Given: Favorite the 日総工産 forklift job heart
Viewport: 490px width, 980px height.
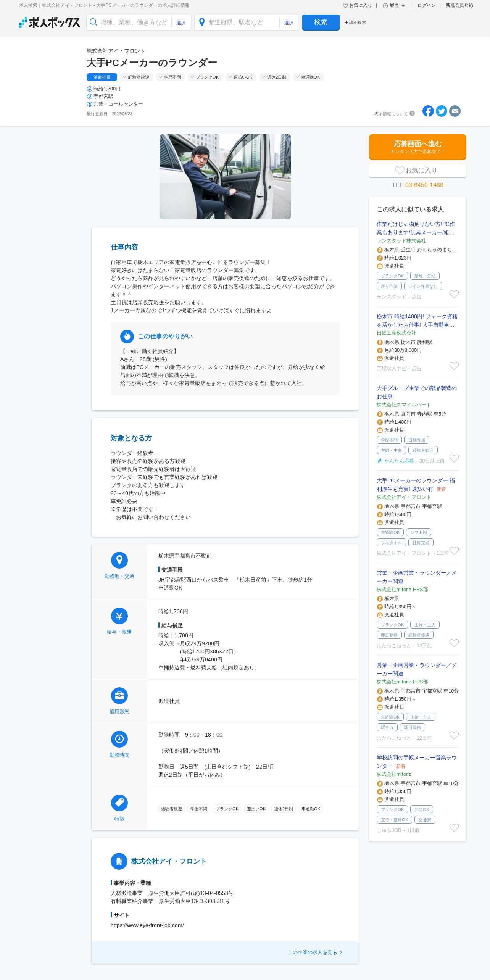Looking at the screenshot, I should (x=454, y=366).
